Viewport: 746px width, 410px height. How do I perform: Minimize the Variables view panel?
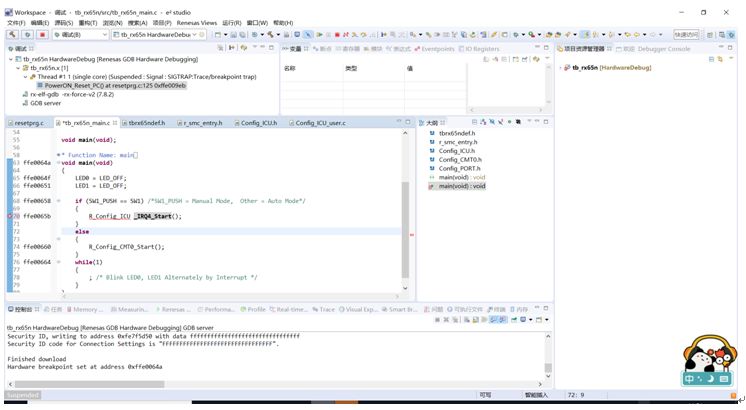pos(537,48)
